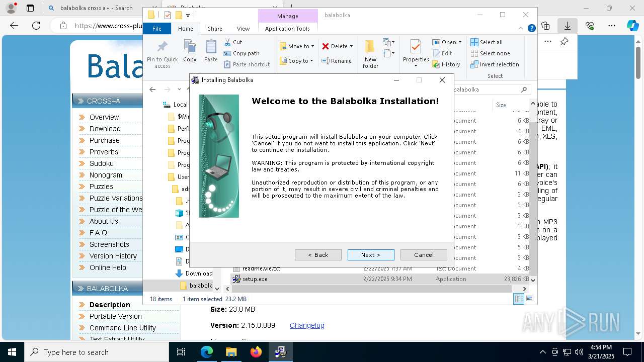This screenshot has width=644, height=362.
Task: Switch to details view in the status bar
Action: pyautogui.click(x=519, y=299)
